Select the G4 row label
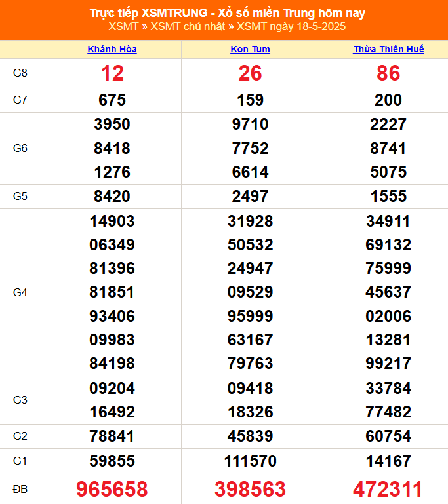Image resolution: width=448 pixels, height=504 pixels. point(20,292)
